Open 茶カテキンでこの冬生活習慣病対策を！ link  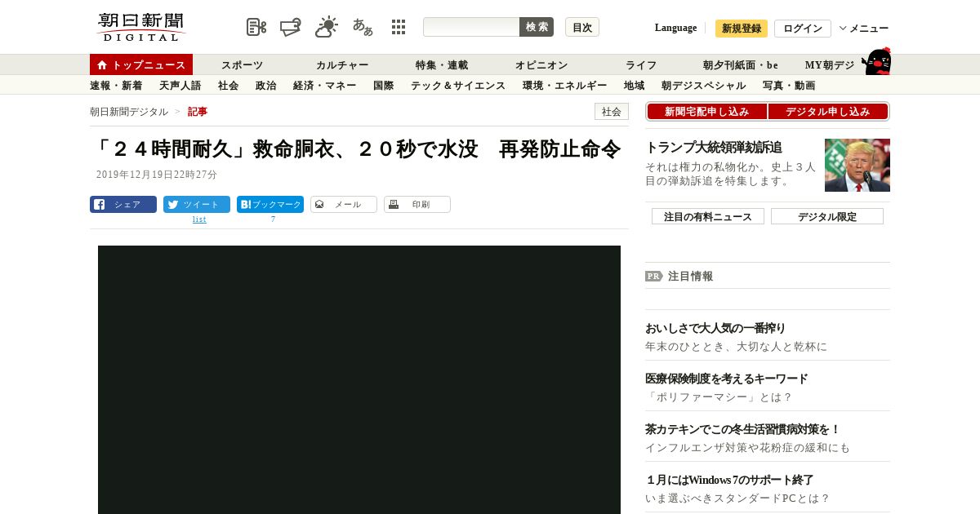tap(742, 429)
